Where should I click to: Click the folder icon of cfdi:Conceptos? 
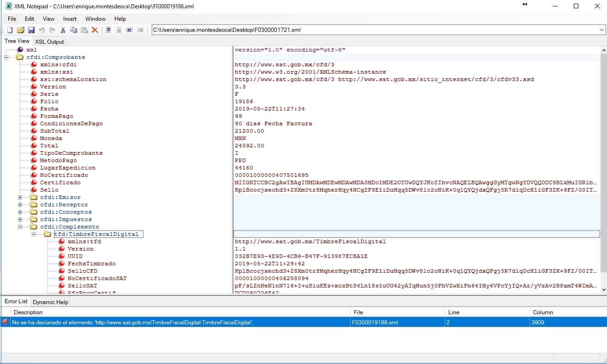[x=34, y=212]
